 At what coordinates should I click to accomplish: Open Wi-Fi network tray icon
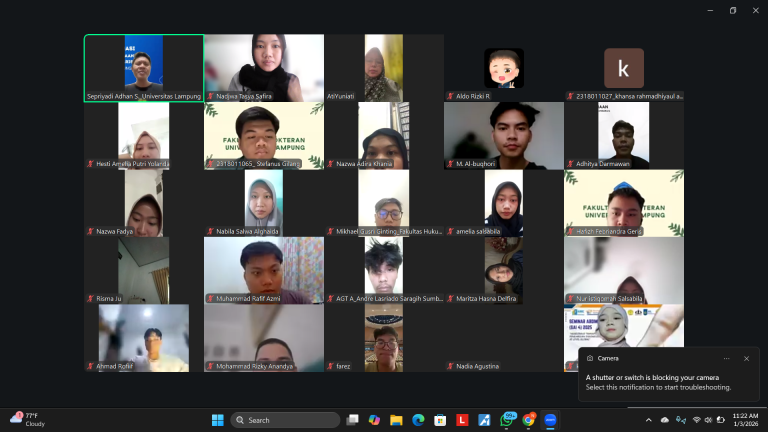696,420
